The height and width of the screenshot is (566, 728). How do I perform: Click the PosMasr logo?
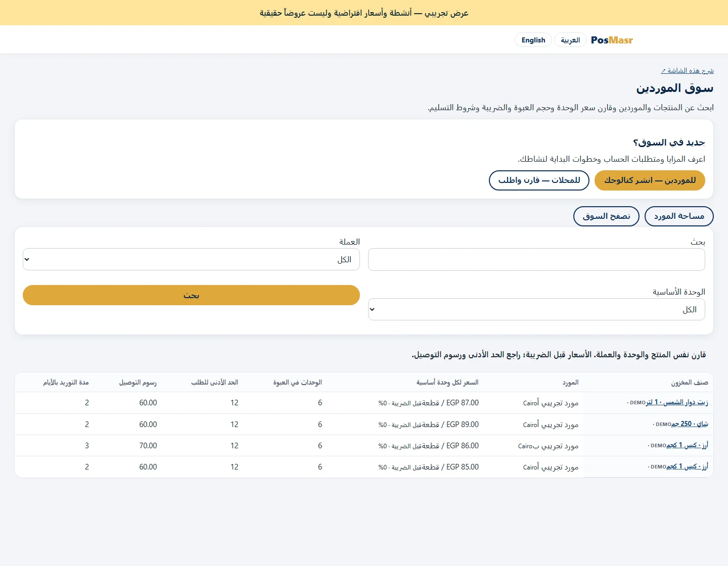click(x=612, y=40)
